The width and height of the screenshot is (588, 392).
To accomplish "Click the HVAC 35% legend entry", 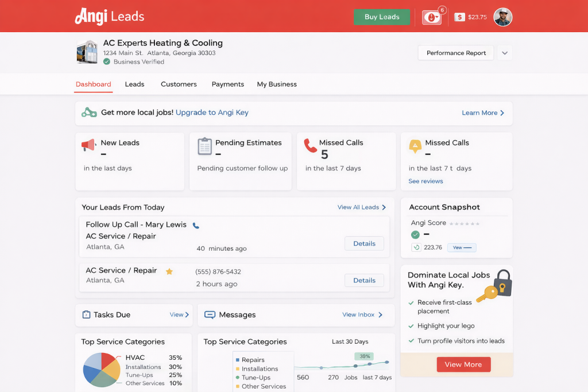I will [x=154, y=358].
